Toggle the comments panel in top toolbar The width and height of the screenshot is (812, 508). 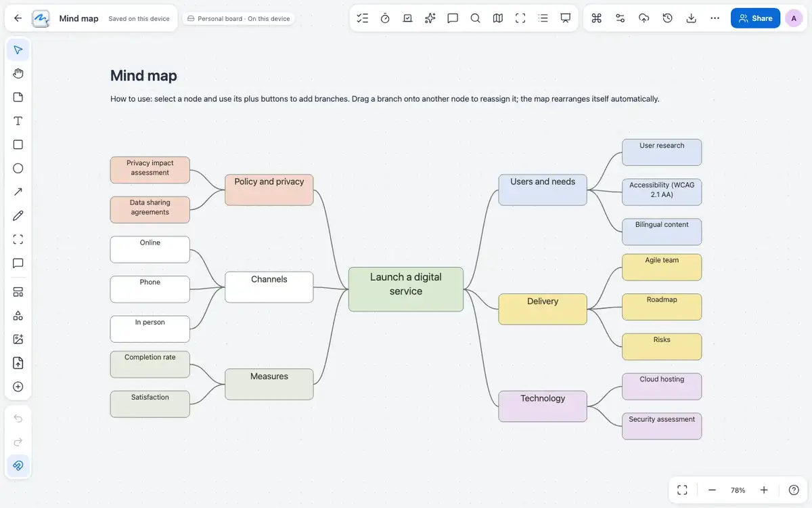[x=453, y=18]
